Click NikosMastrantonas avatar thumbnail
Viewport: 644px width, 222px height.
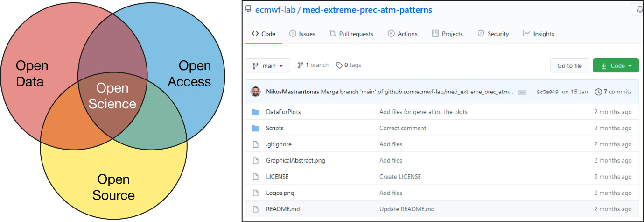255,92
